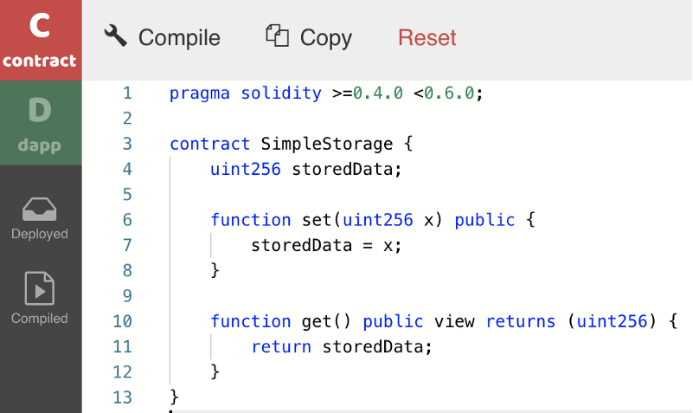Click the big D letter icon
Viewport: 693px width, 413px height.
pos(40,110)
